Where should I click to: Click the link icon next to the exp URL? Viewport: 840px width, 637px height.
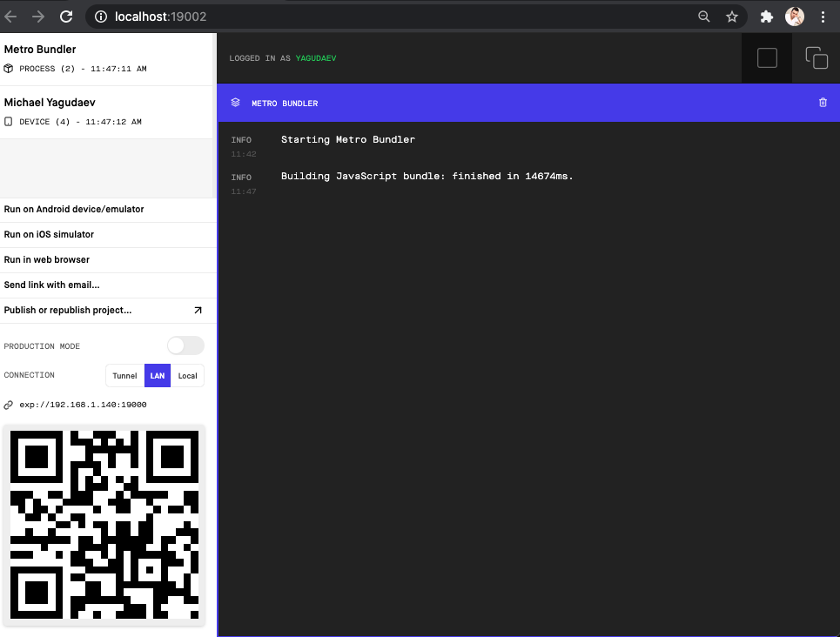pyautogui.click(x=8, y=405)
